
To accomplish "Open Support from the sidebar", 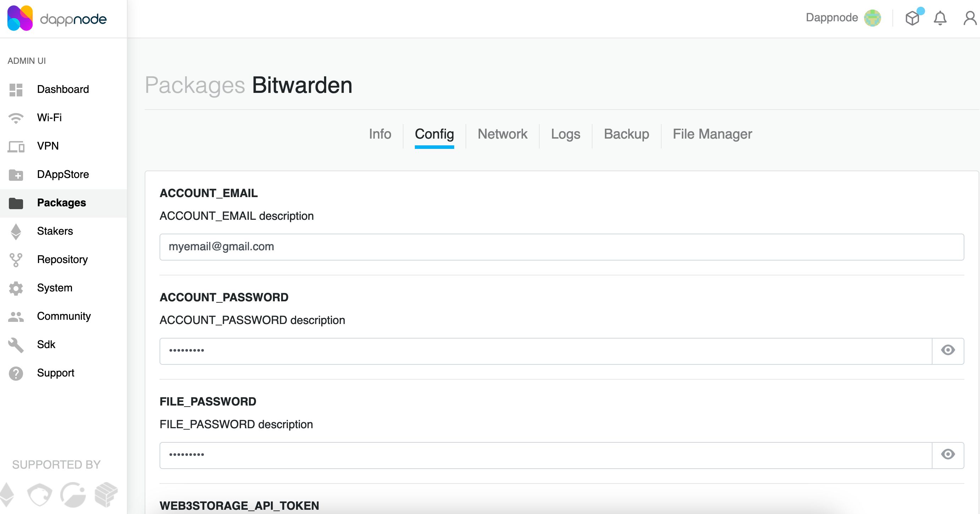I will click(x=63, y=373).
